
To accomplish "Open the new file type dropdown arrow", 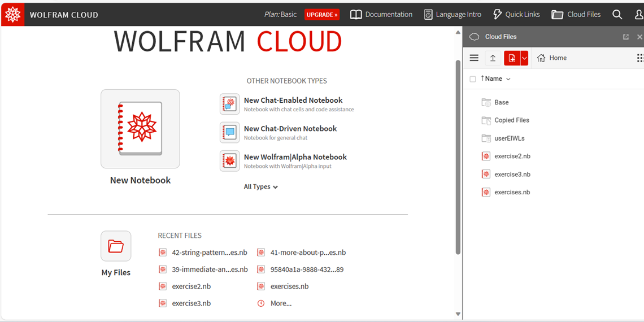I will [x=524, y=58].
